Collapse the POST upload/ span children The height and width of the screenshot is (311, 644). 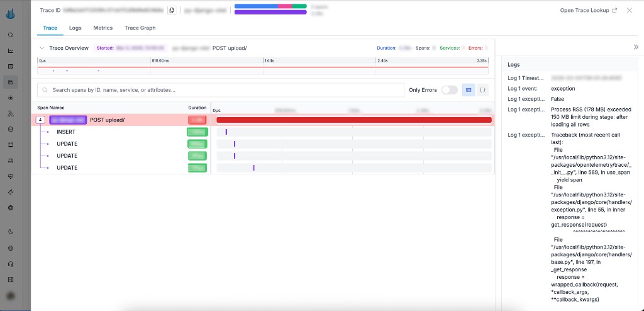(40, 120)
